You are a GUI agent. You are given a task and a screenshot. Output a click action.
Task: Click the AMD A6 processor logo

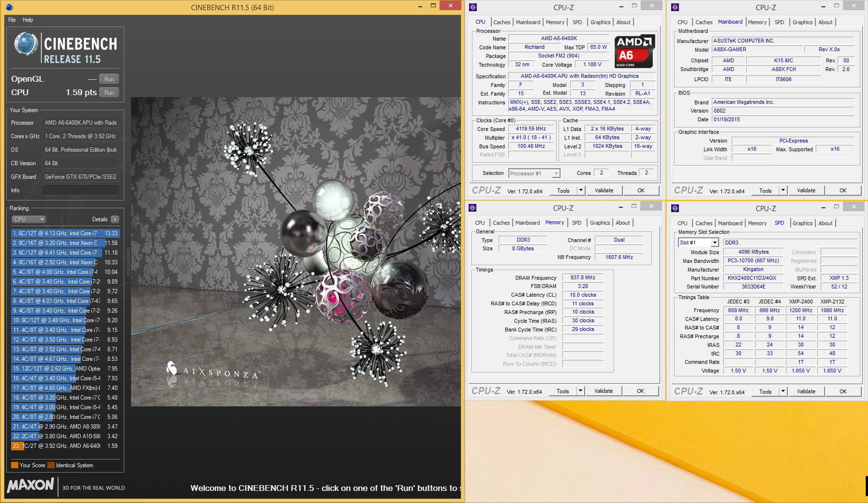click(634, 51)
